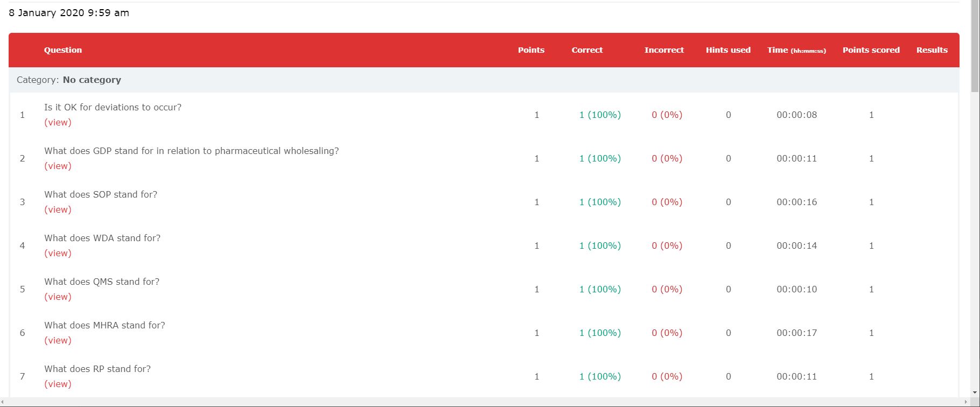980x407 pixels.
Task: Click the Points column header
Action: point(531,50)
